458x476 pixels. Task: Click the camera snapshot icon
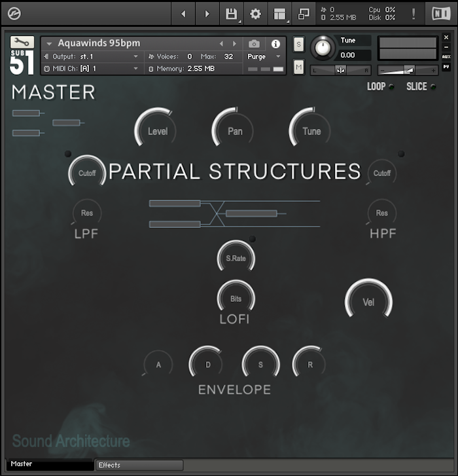coord(254,44)
